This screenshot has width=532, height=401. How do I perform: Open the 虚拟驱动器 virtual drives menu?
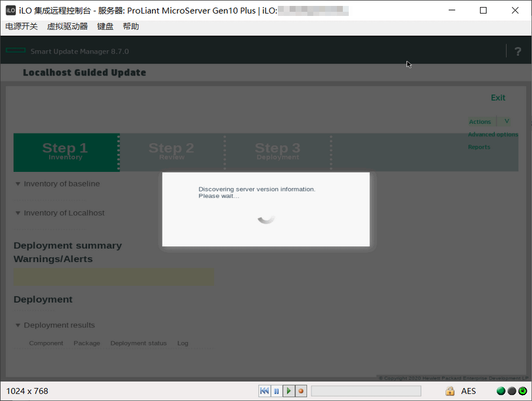pyautogui.click(x=67, y=27)
